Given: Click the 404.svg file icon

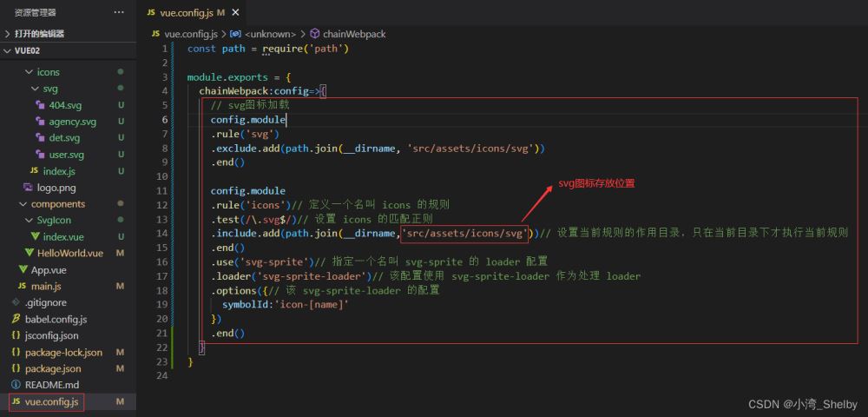Looking at the screenshot, I should [41, 105].
